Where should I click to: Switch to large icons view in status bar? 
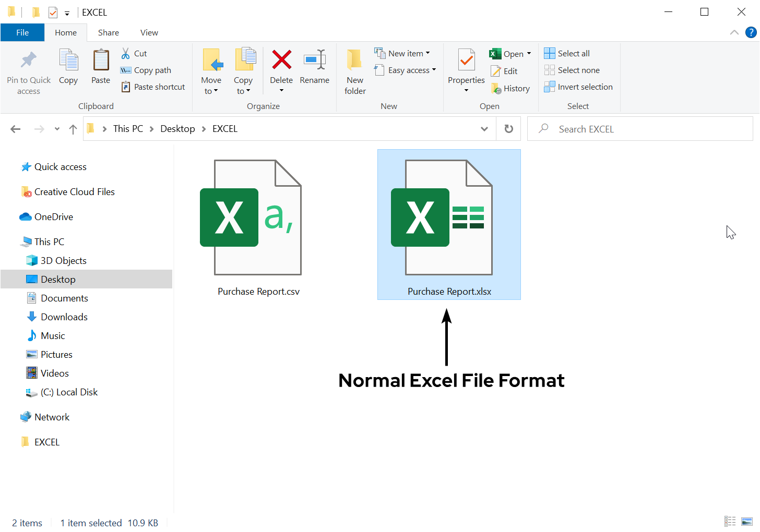pyautogui.click(x=747, y=522)
